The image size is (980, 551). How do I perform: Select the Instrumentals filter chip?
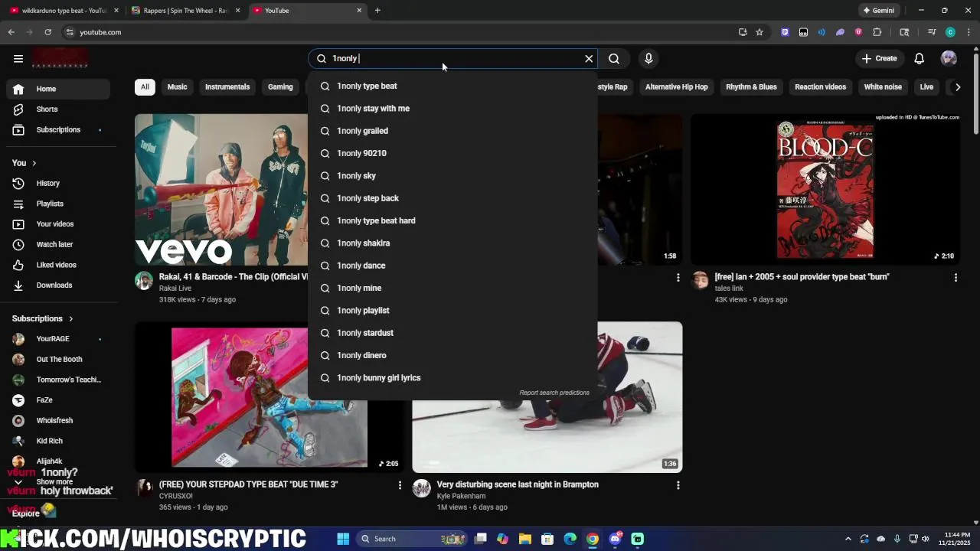tap(227, 86)
